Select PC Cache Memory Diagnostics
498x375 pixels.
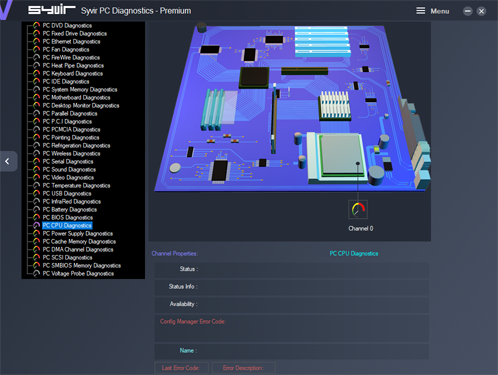click(x=79, y=241)
